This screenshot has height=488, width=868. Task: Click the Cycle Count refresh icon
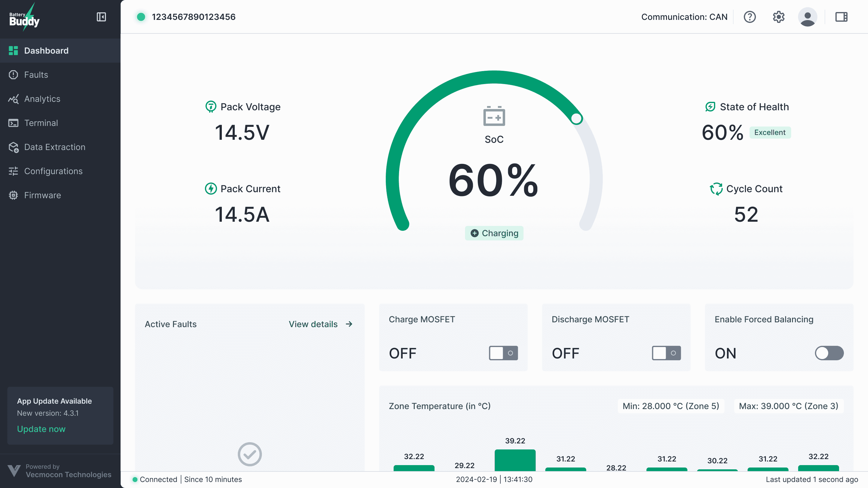(716, 189)
